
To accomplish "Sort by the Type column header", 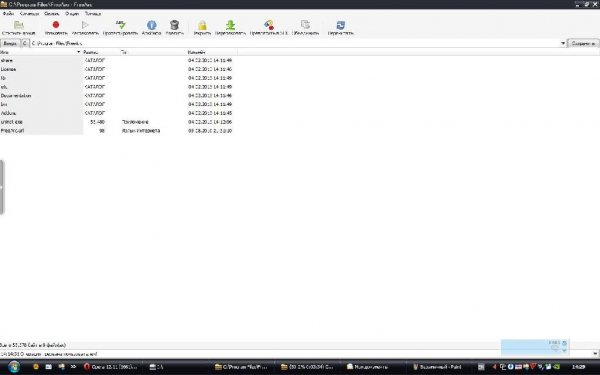I will coord(153,52).
